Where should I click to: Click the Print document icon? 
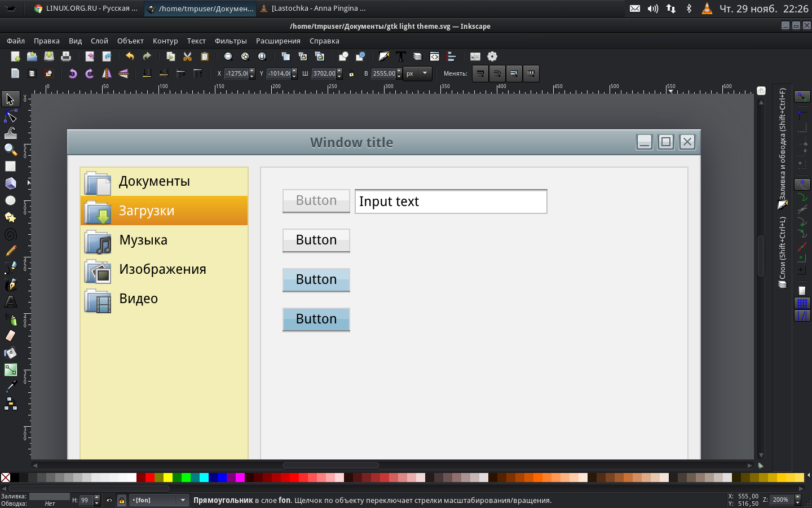(x=66, y=56)
